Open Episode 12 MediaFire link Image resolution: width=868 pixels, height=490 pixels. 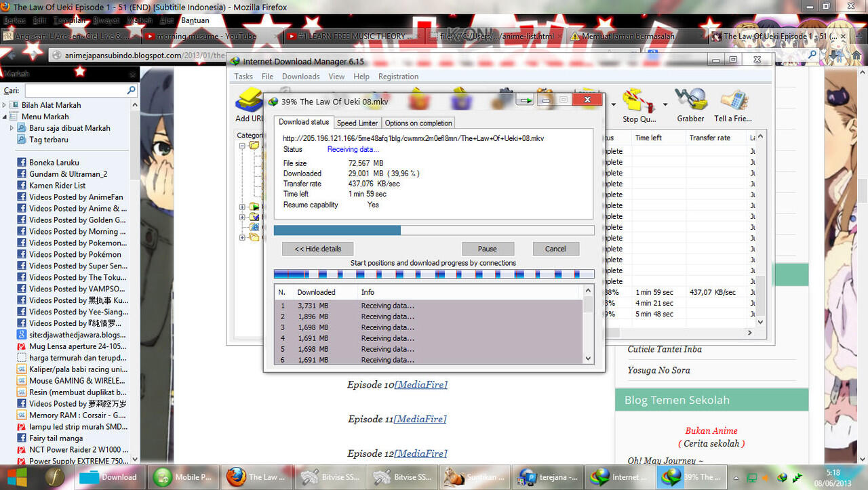(x=420, y=453)
